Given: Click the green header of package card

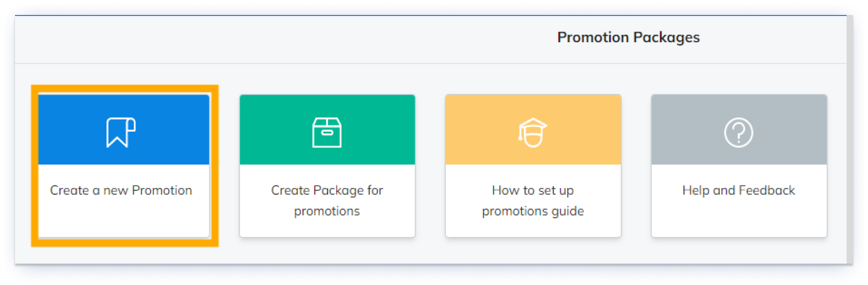Looking at the screenshot, I should pos(327,129).
